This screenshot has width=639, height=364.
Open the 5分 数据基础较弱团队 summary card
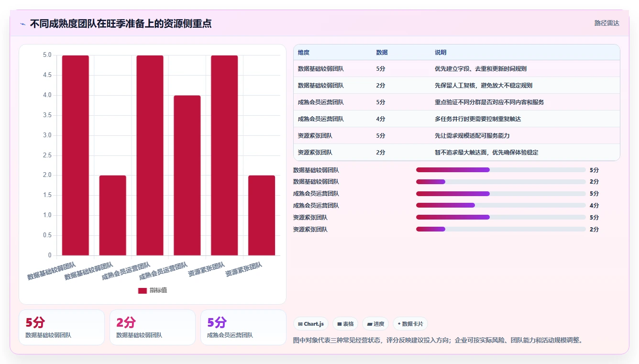point(62,327)
